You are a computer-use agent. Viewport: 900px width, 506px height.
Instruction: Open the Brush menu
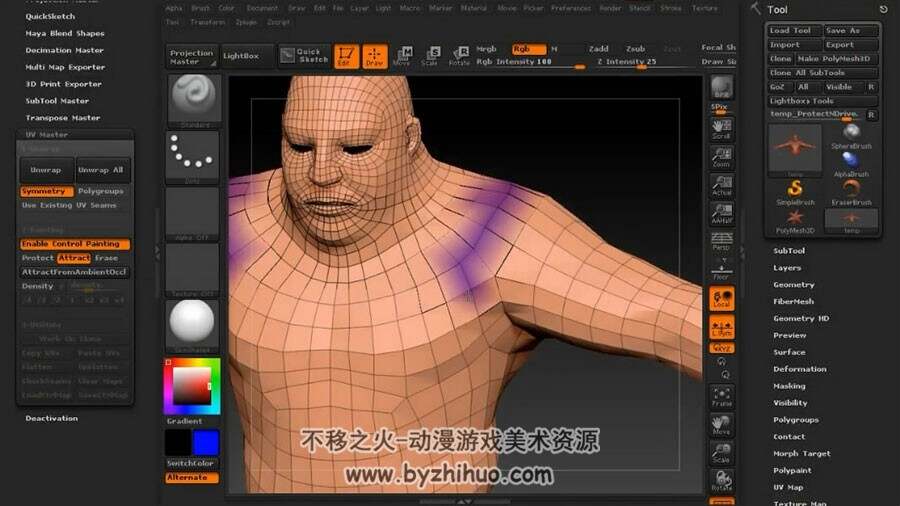(200, 8)
